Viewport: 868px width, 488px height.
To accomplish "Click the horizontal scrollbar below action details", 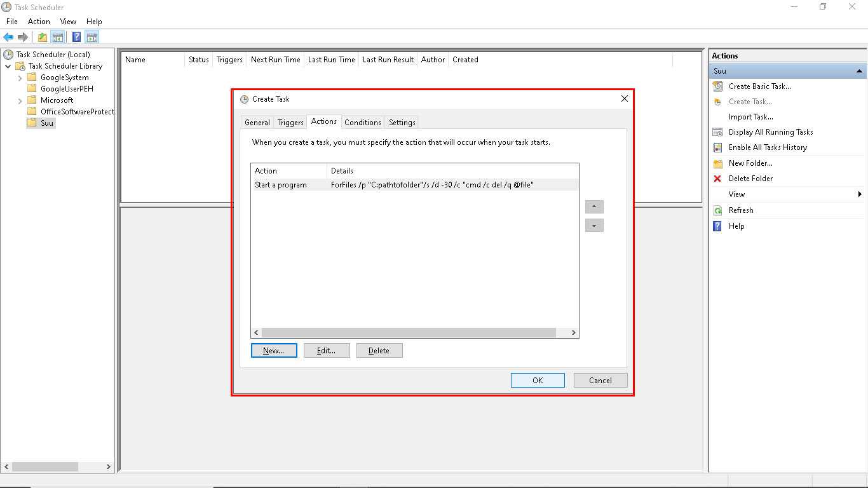I will pyautogui.click(x=413, y=332).
